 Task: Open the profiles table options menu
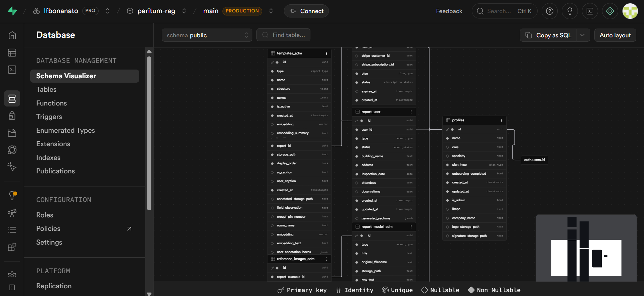[x=502, y=120]
